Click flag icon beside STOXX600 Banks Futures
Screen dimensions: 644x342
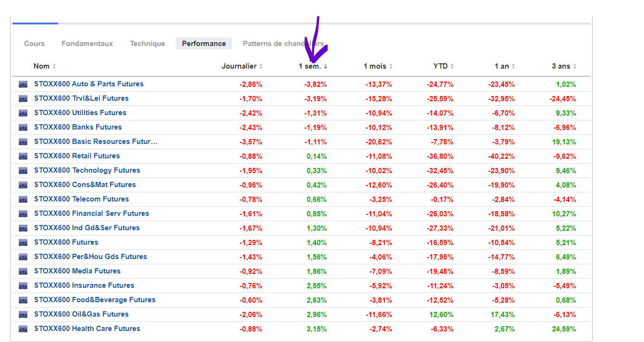(23, 127)
